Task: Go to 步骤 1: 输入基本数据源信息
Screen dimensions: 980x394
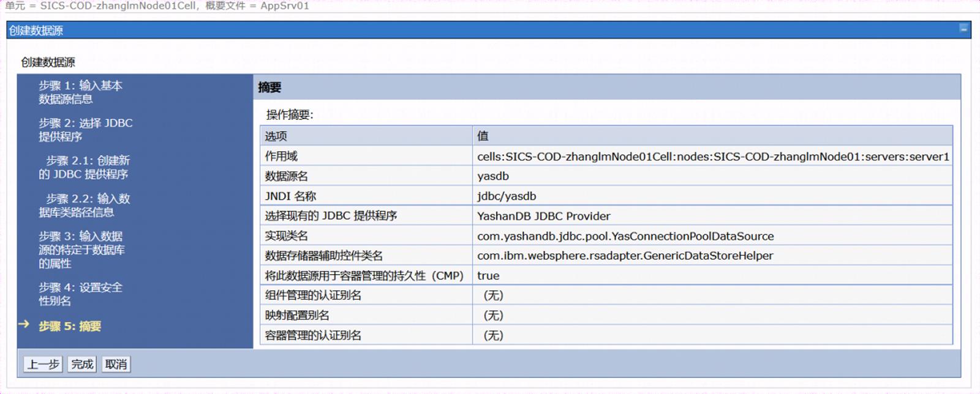Action: click(x=80, y=92)
